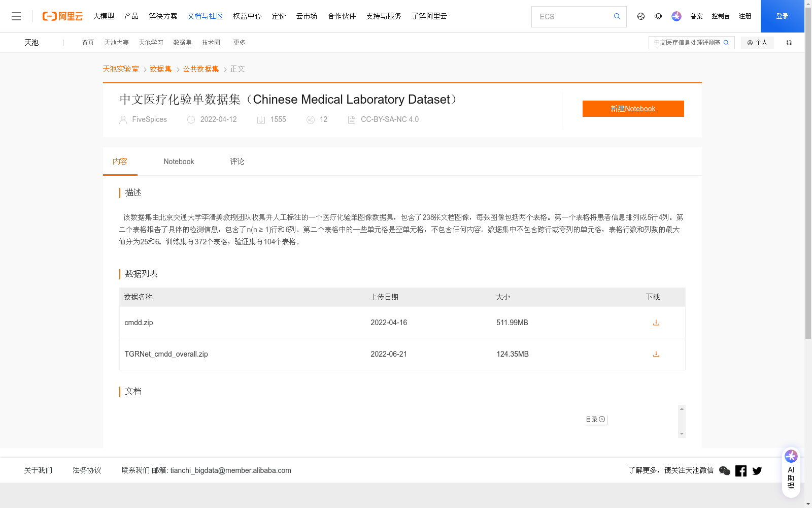Go to 数据集 breadcrumb link
Image resolution: width=812 pixels, height=508 pixels.
tap(161, 69)
